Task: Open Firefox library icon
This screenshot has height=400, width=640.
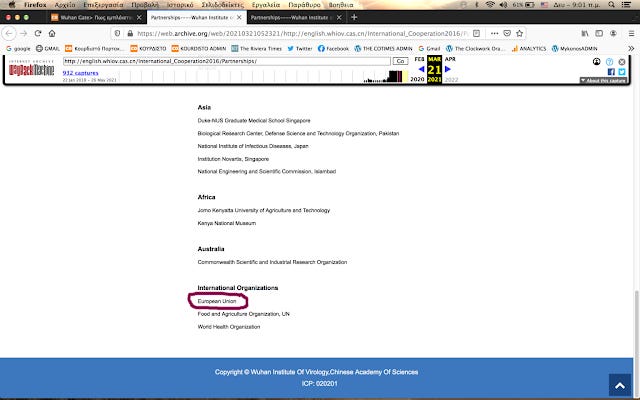Action: click(x=585, y=33)
